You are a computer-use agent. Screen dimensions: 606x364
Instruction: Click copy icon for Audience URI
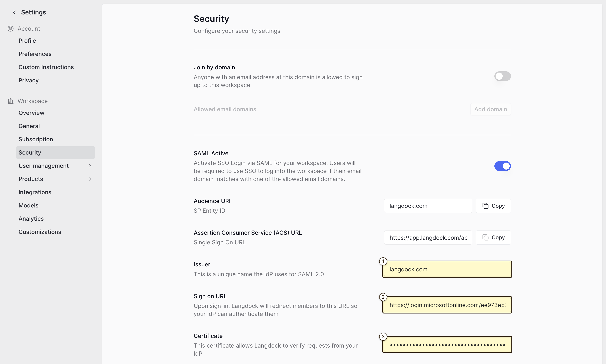coord(485,206)
